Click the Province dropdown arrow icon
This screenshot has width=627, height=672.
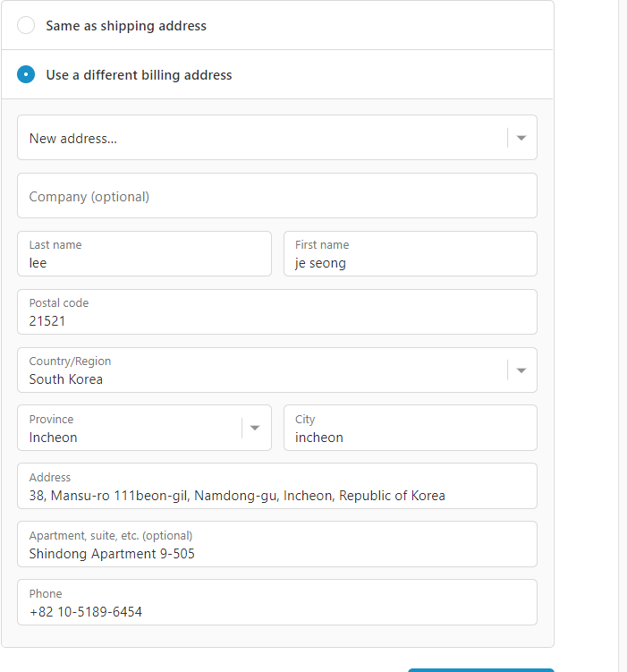(x=255, y=428)
